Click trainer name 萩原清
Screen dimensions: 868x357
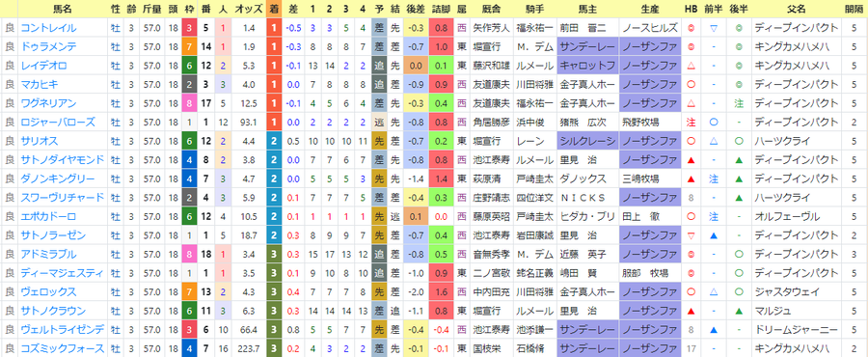point(487,178)
